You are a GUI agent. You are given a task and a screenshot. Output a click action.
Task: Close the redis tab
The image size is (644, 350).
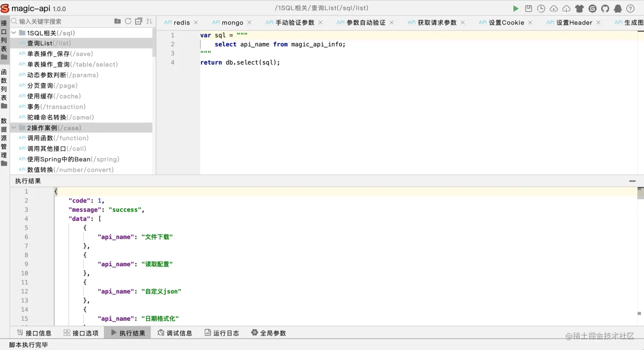(x=196, y=22)
